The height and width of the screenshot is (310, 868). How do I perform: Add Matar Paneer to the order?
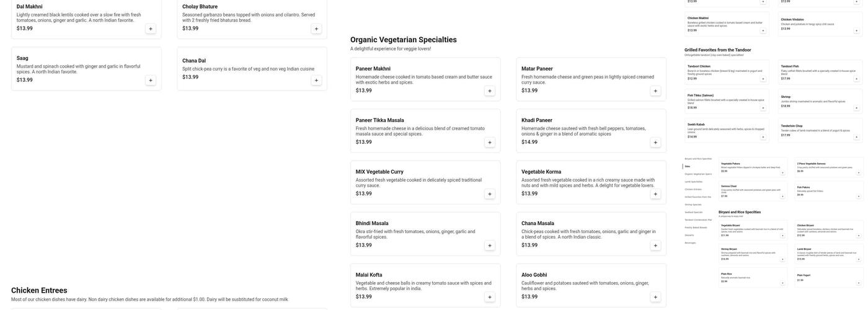(x=655, y=91)
